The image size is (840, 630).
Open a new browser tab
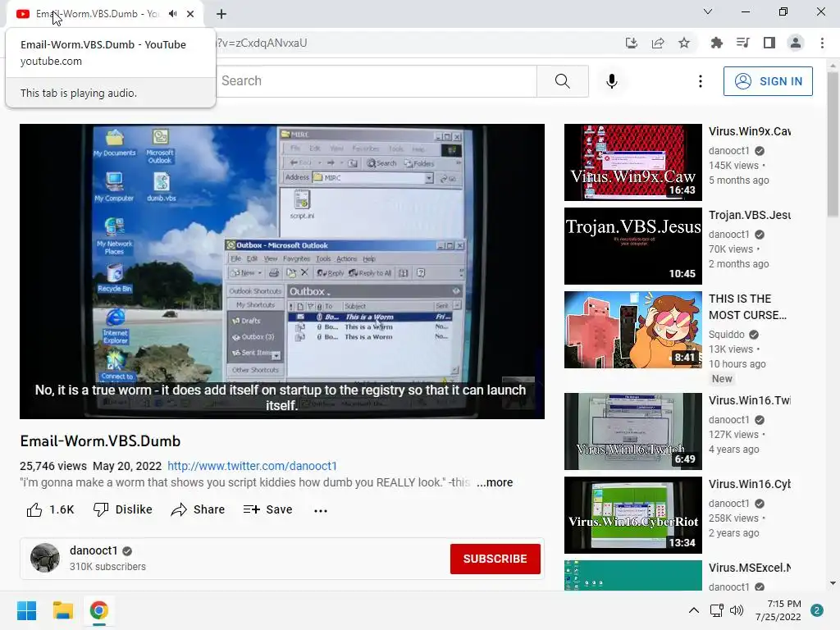pyautogui.click(x=221, y=14)
